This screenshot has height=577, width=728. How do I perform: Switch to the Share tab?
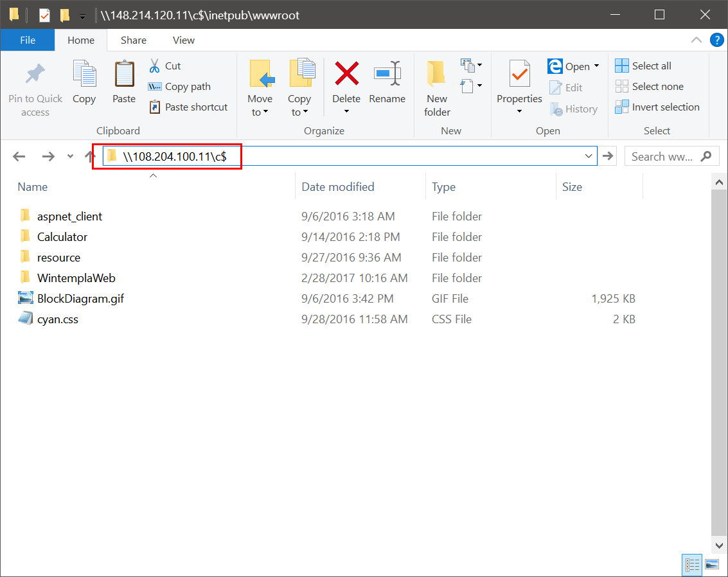tap(133, 40)
